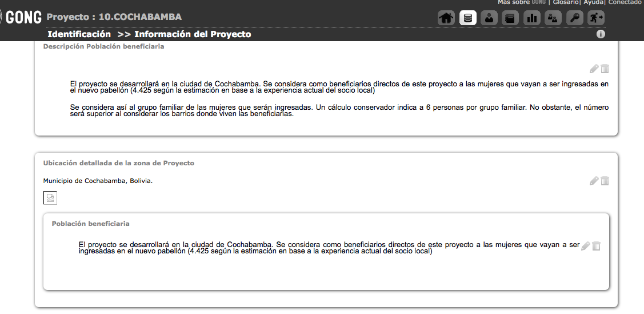Delete Descripción Población beneficiaria with trash icon
Viewport: 644px width, 314px height.
(x=605, y=69)
